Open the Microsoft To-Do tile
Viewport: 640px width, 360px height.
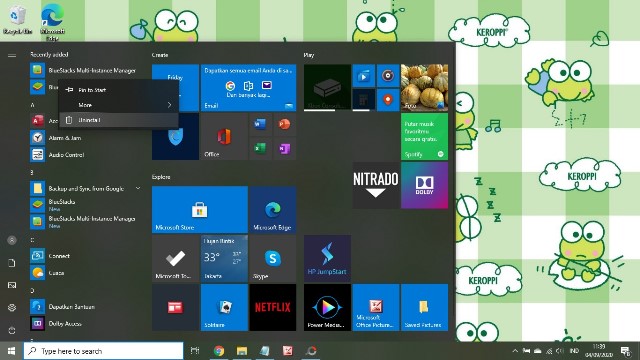(175, 258)
